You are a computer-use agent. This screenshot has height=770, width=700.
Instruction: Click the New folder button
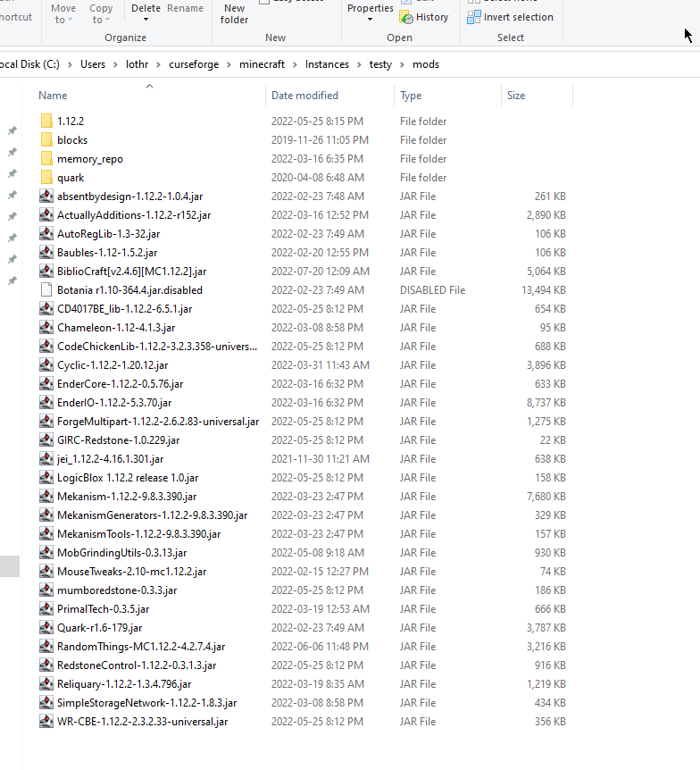[x=234, y=13]
